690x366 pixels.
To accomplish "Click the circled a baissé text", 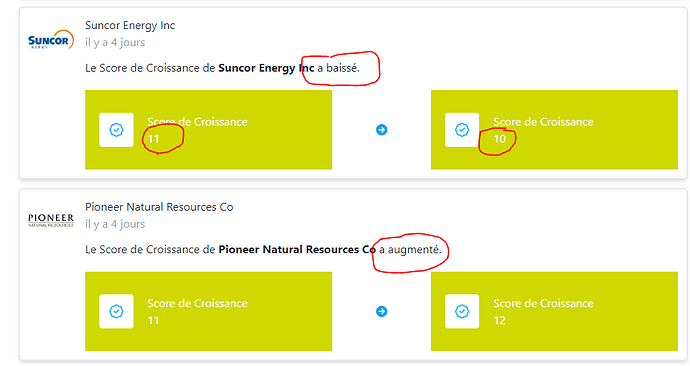I will (338, 68).
